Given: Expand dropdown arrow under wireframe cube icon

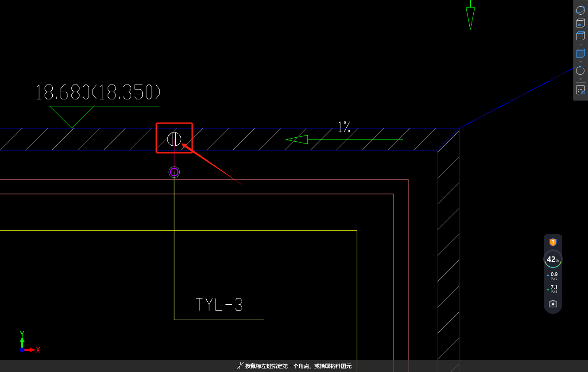Looking at the screenshot, I should tap(580, 44).
